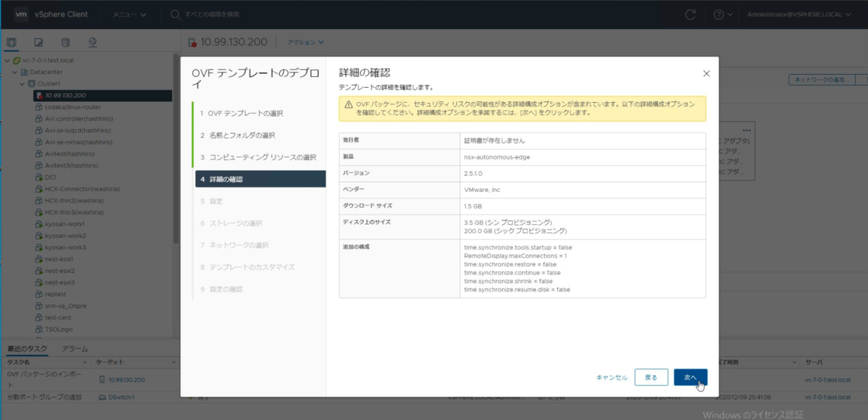This screenshot has height=420, width=868.
Task: Click kyosan-work1 VM icon
Action: pos(39,224)
